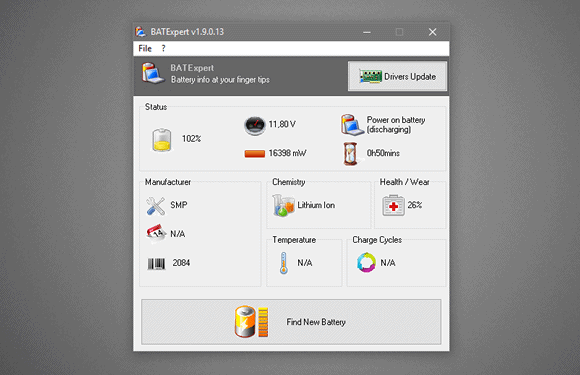Click the 16398 mW power value
This screenshot has width=580, height=375.
point(287,153)
